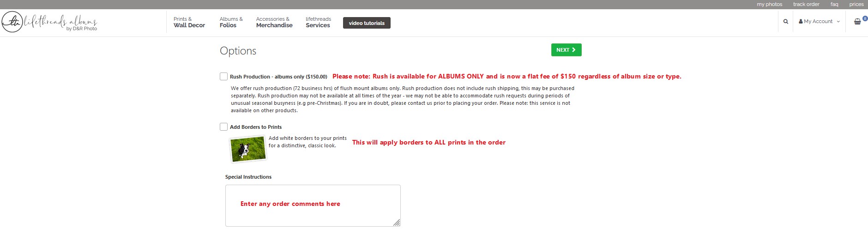This screenshot has width=868, height=235.
Task: Open the Accessories & Merchandise menu
Action: pos(274,22)
